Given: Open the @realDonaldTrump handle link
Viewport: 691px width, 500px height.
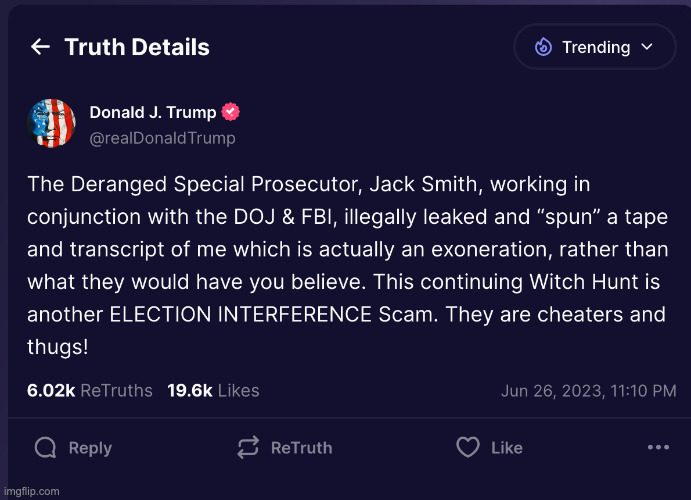Looking at the screenshot, I should [162, 138].
